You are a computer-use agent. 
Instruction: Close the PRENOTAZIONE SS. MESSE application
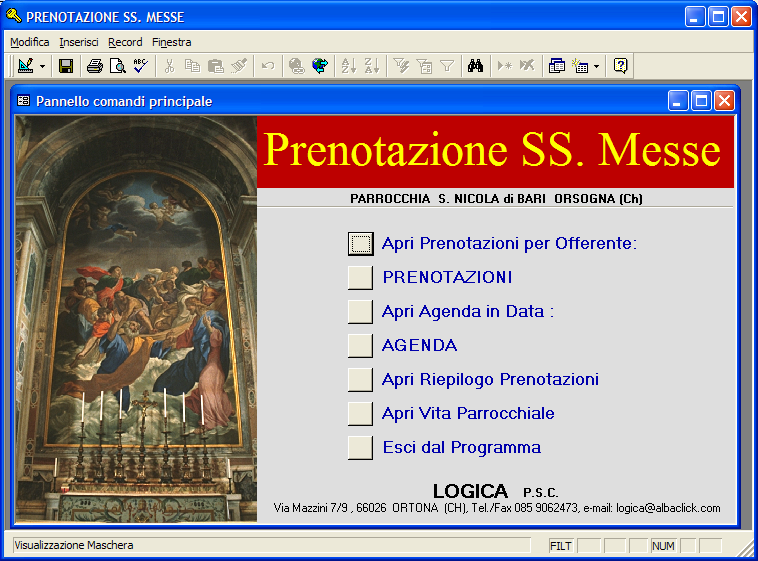pyautogui.click(x=741, y=17)
